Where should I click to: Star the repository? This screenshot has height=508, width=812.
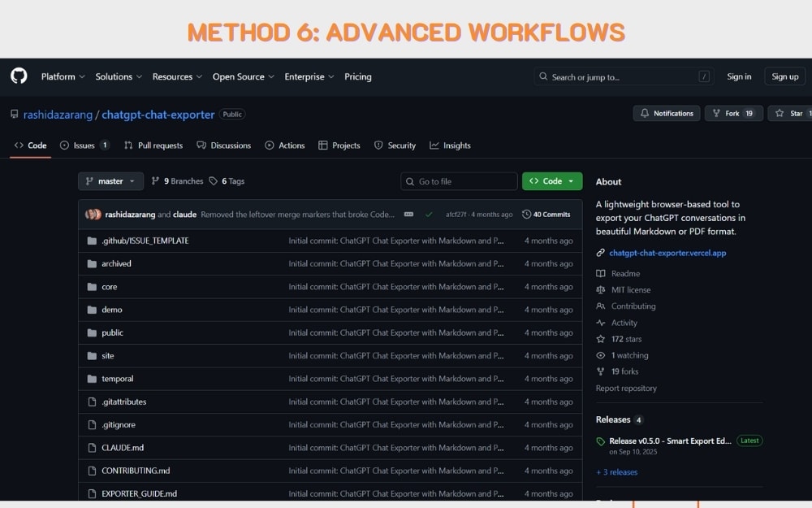point(790,113)
